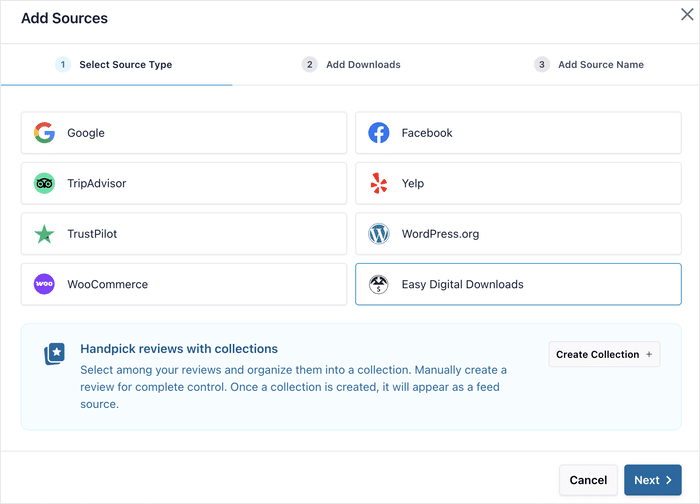
Task: Click the collection description paragraph
Action: pyautogui.click(x=293, y=387)
